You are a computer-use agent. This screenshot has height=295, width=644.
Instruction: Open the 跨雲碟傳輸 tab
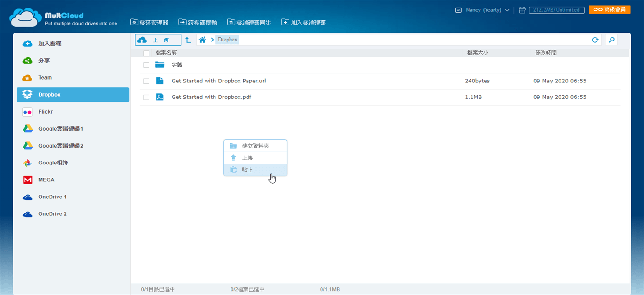[x=198, y=22]
